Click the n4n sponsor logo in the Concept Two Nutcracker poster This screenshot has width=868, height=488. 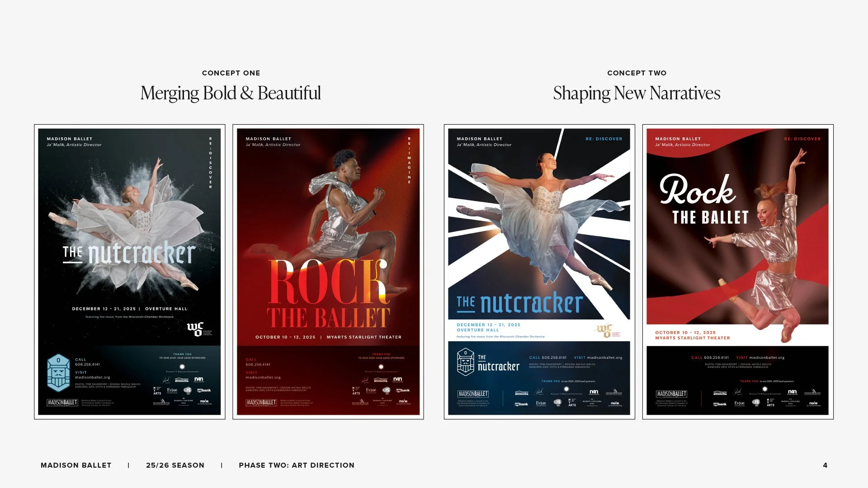594,392
